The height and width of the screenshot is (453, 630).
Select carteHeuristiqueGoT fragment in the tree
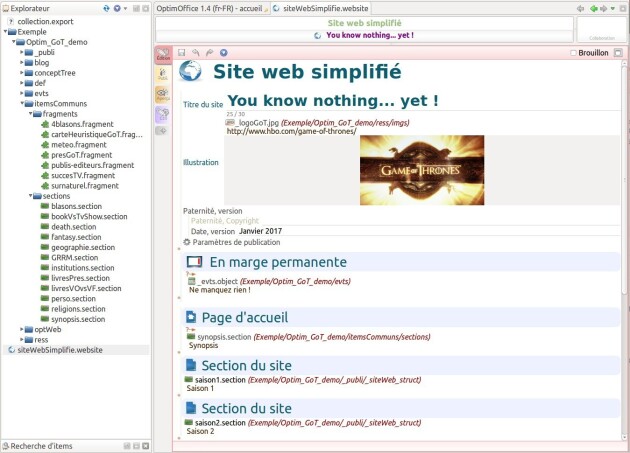tap(97, 134)
